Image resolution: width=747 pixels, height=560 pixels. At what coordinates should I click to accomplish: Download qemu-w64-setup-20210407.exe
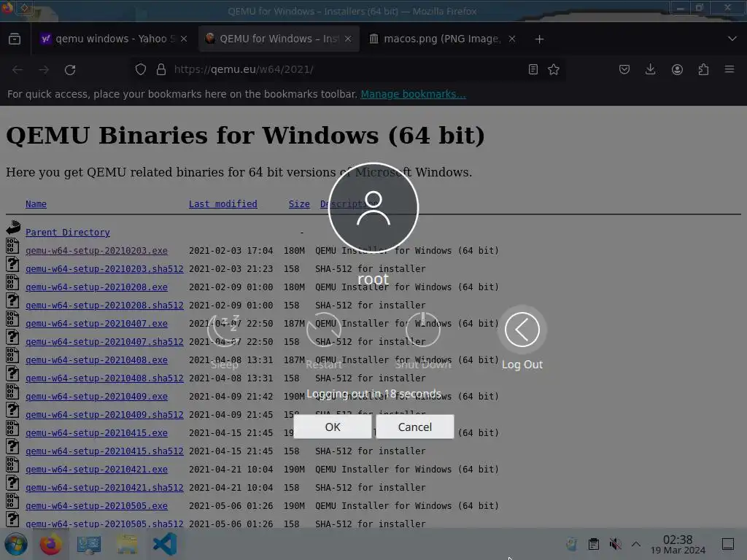click(97, 323)
